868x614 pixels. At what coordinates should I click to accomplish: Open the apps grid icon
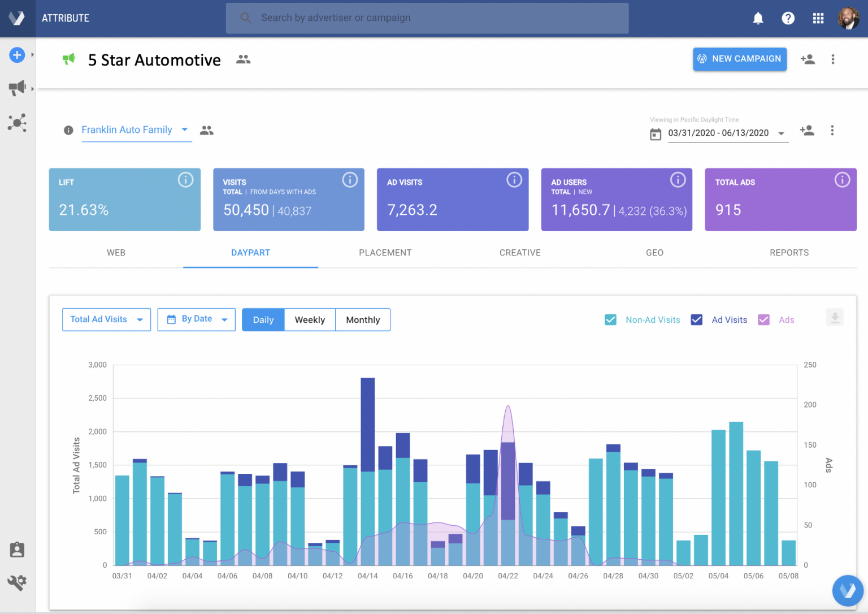[818, 18]
